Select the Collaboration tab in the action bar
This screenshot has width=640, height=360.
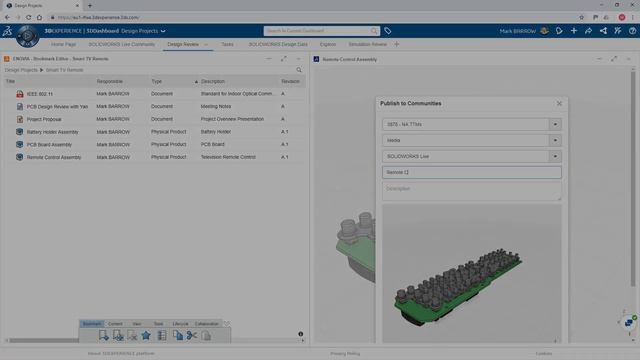click(207, 324)
